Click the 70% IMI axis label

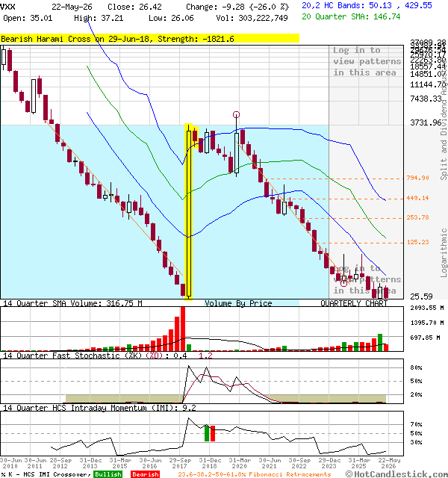click(416, 424)
